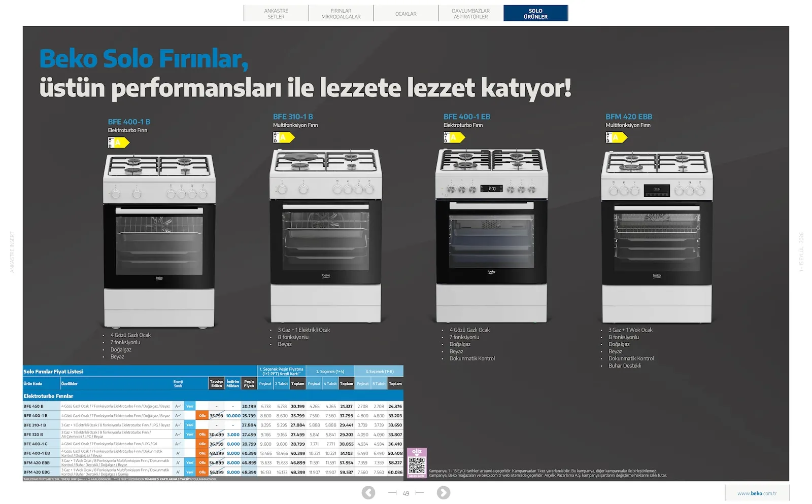
Task: Click the energy label under BFE 310-1 B heading
Action: point(284,137)
